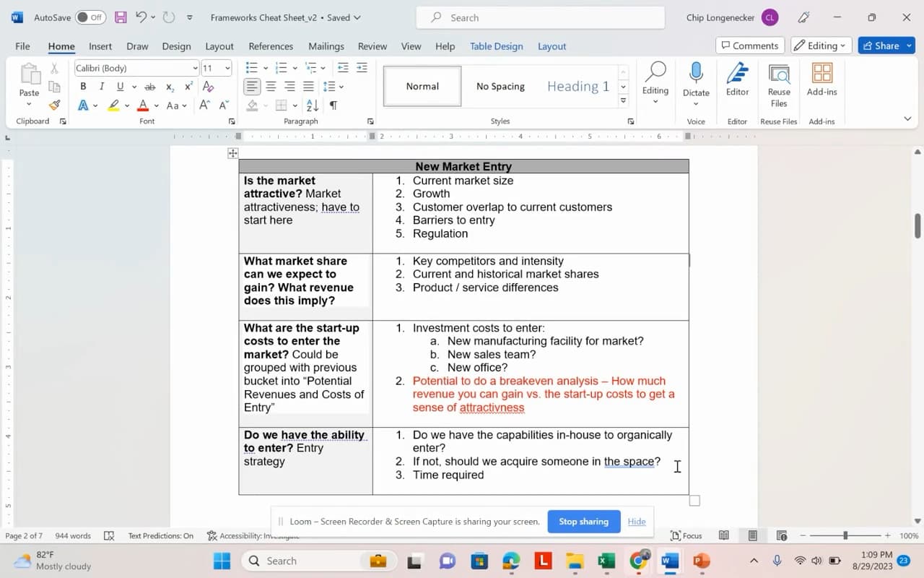Click the Reuse Files icon
924x578 pixels.
coord(779,74)
